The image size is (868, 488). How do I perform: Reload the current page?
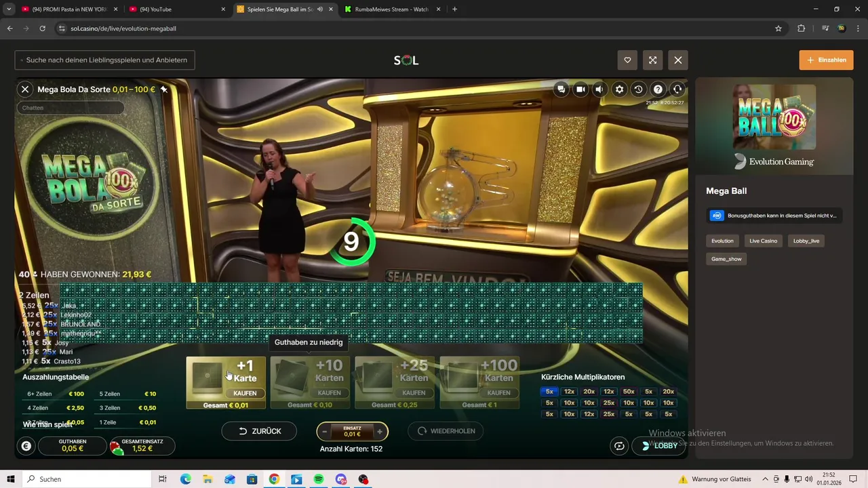tap(42, 28)
